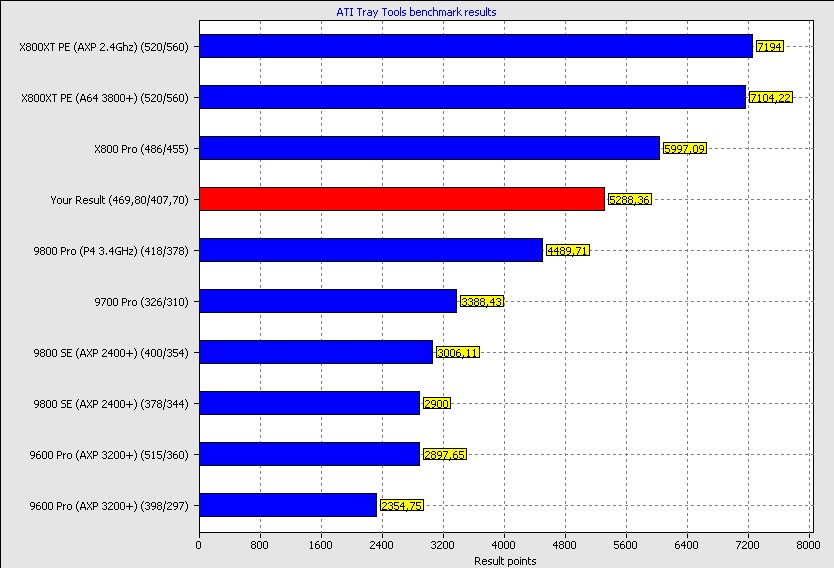Click the 7200 axis tick label

coord(748,545)
